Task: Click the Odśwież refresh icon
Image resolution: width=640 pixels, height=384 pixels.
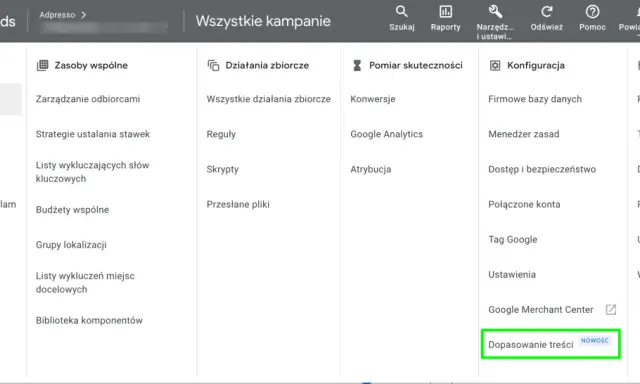Action: click(x=547, y=11)
